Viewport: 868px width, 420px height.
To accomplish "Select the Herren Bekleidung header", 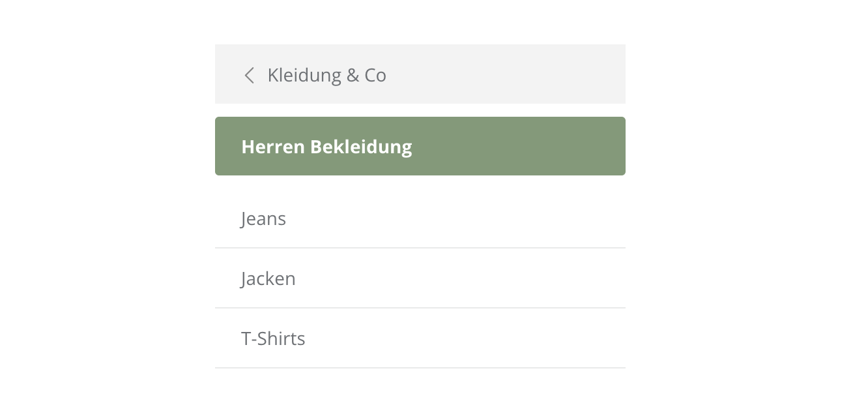I will [x=326, y=147].
